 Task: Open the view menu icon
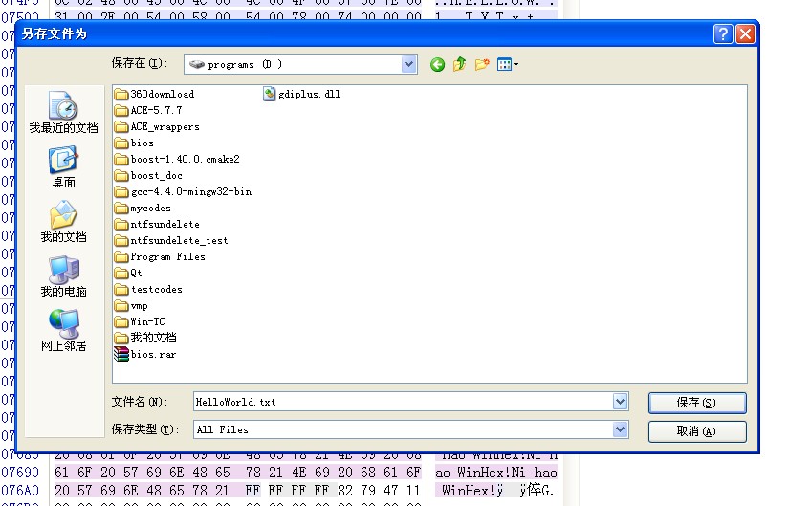(x=508, y=64)
